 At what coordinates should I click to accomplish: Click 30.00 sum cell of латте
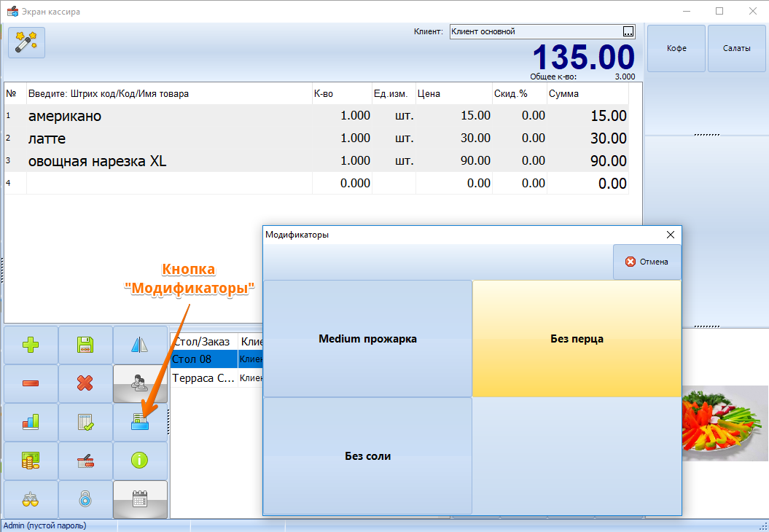(588, 138)
